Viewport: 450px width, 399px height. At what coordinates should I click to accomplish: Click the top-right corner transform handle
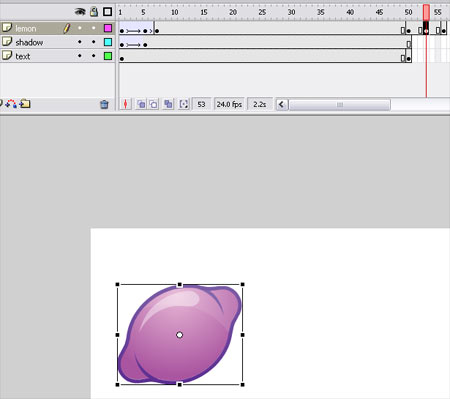242,285
